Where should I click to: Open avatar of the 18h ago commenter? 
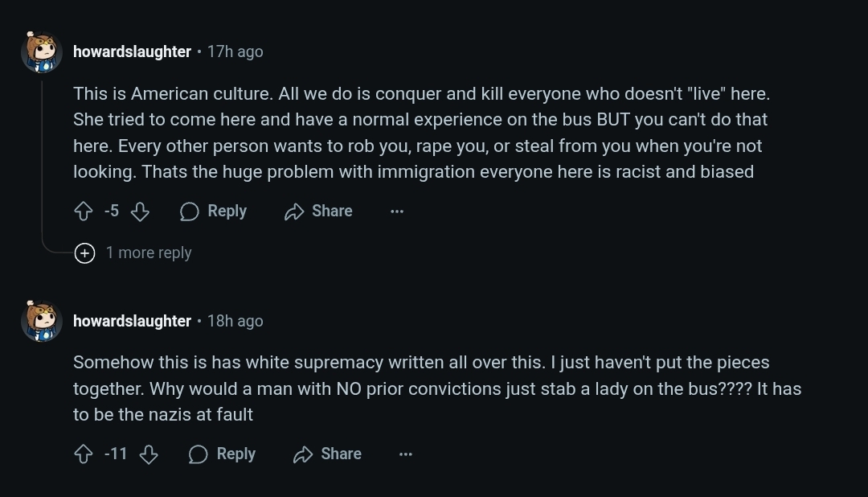[x=42, y=321]
